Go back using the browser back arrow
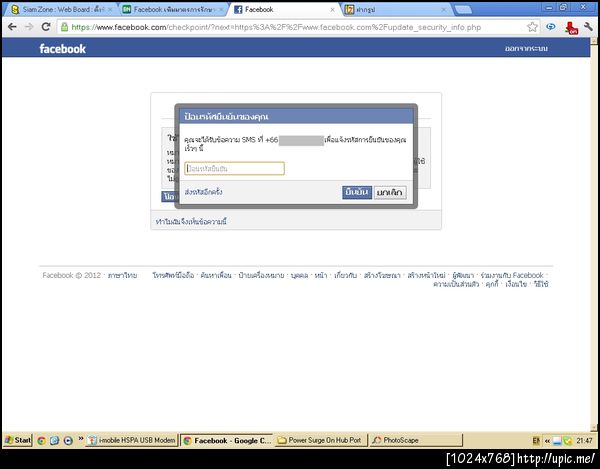Image resolution: width=600 pixels, height=469 pixels. click(12, 27)
